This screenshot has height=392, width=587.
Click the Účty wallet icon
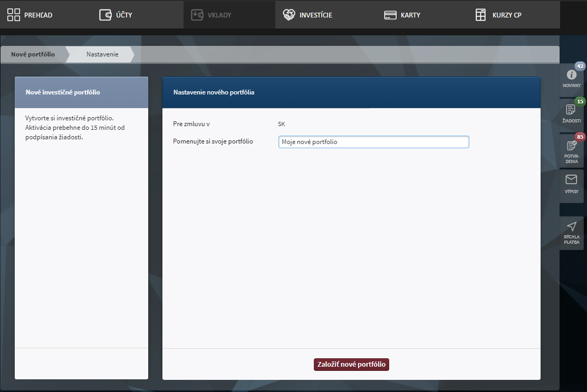tap(105, 15)
